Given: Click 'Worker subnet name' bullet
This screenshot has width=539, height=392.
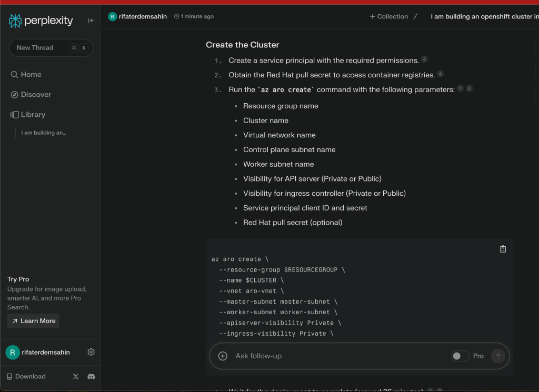Looking at the screenshot, I should (x=278, y=164).
